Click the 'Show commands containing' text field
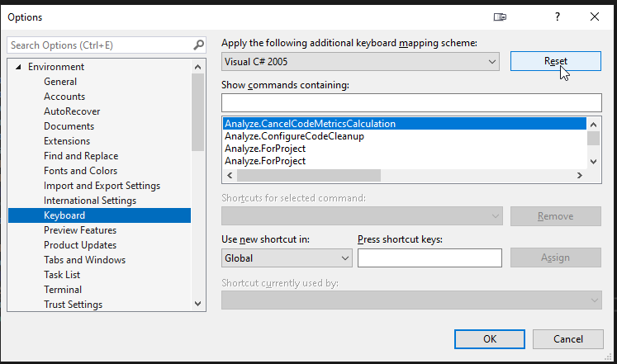This screenshot has width=617, height=364. 411,102
